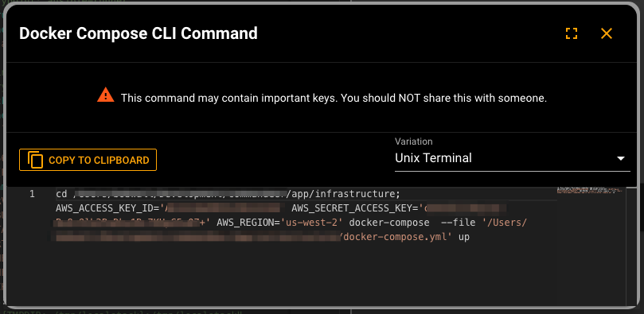Place cursor after the 'up' argument

click(x=470, y=237)
